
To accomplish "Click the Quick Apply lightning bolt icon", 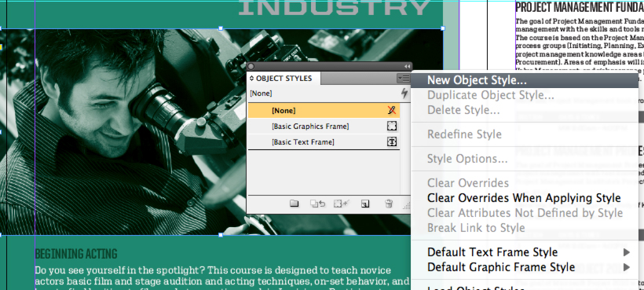I will coord(404,94).
